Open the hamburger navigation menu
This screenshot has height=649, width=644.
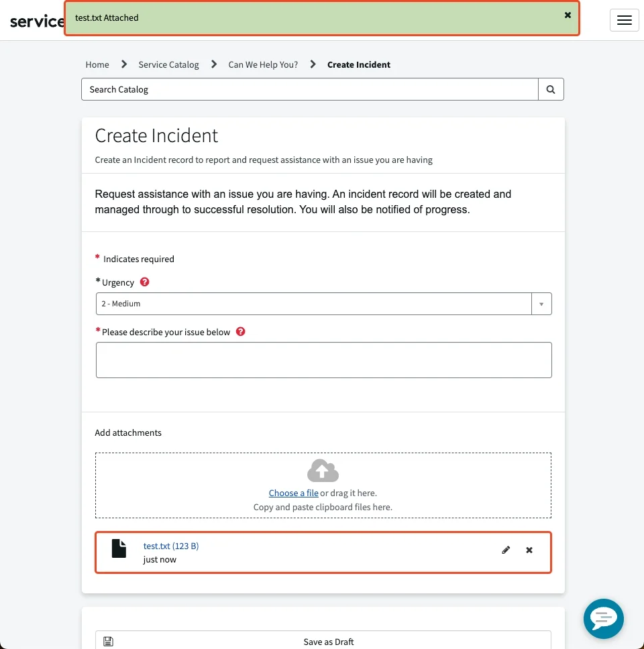click(x=624, y=20)
